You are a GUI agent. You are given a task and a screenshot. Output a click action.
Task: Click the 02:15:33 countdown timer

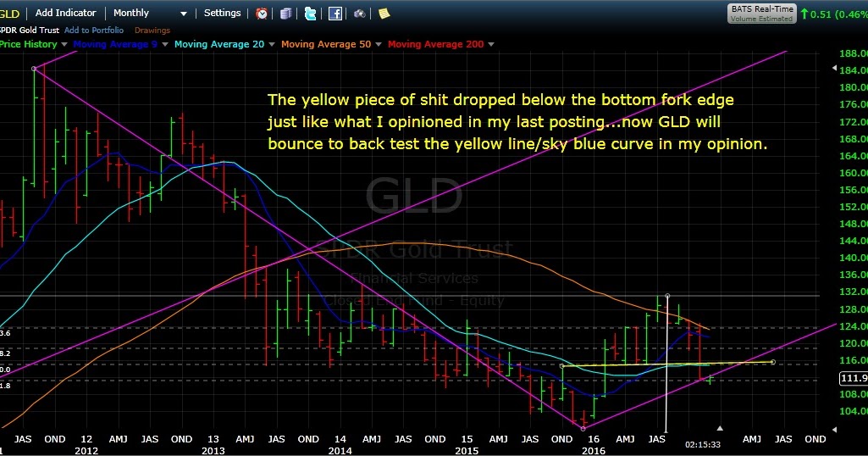(x=703, y=444)
